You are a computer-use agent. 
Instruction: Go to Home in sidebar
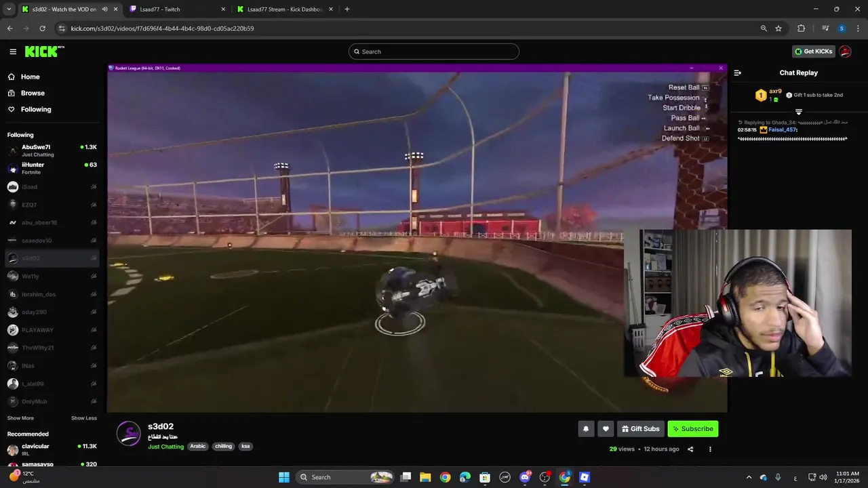coord(30,77)
